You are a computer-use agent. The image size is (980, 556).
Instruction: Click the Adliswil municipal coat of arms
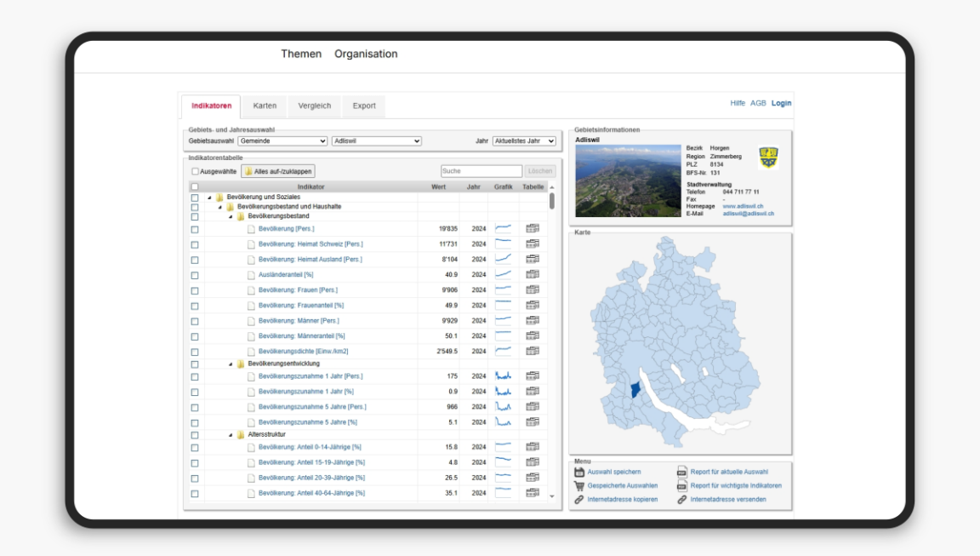click(x=768, y=158)
